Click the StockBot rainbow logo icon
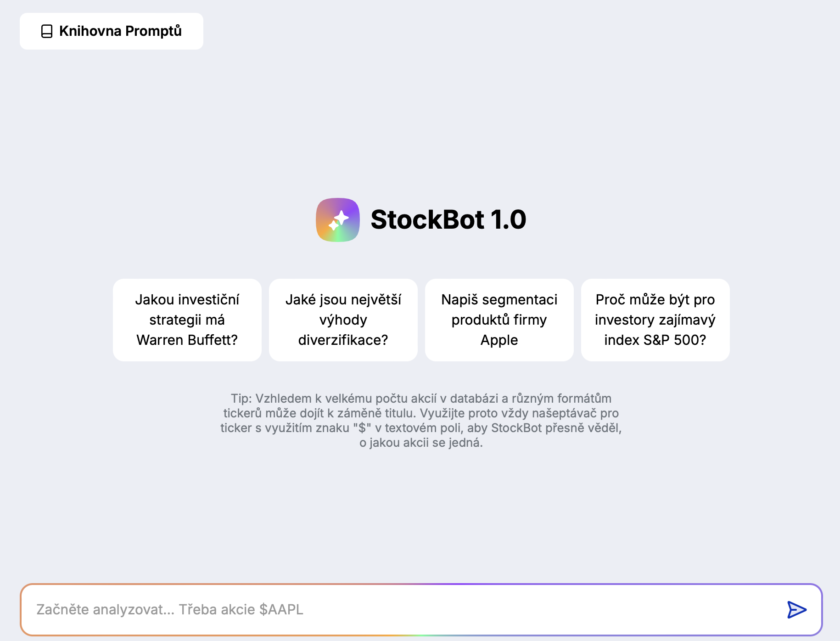840x641 pixels. click(338, 220)
